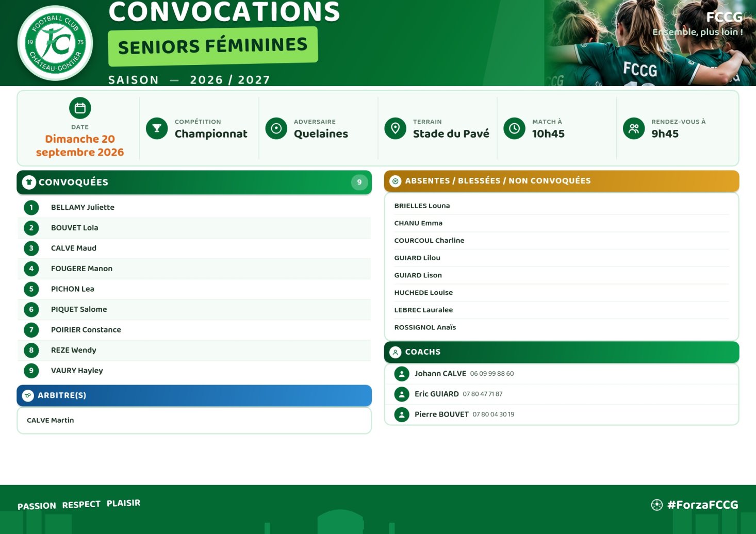Click the calendar icon above Date
Screen dimensions: 756x534
(x=80, y=108)
